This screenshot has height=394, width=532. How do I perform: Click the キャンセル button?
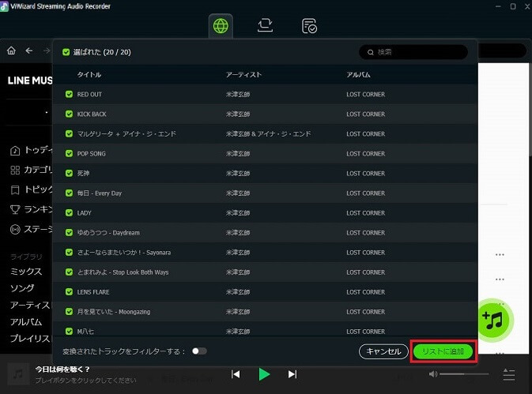coord(383,351)
